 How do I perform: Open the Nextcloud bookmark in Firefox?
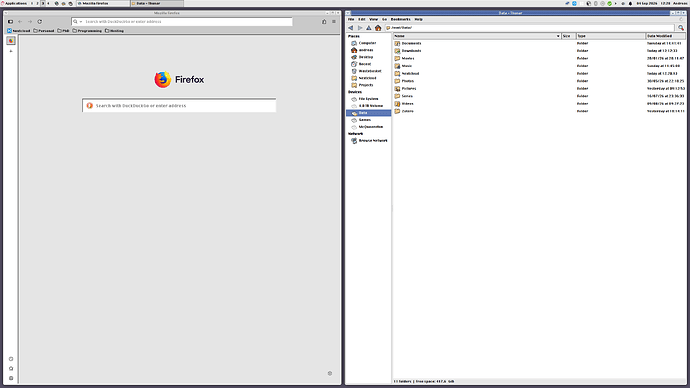pos(18,31)
